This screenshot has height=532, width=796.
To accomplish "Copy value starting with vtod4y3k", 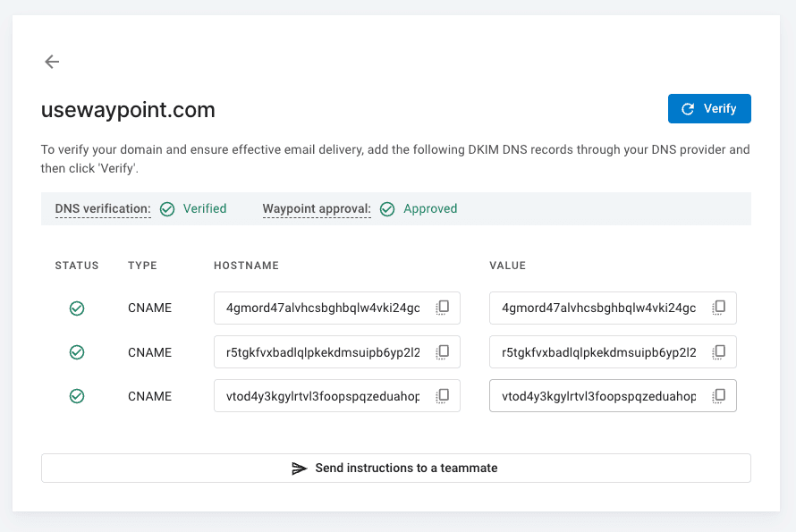I will click(x=719, y=395).
